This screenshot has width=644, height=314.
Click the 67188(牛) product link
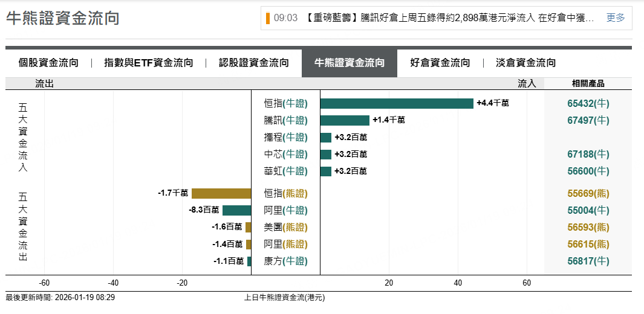coord(588,155)
